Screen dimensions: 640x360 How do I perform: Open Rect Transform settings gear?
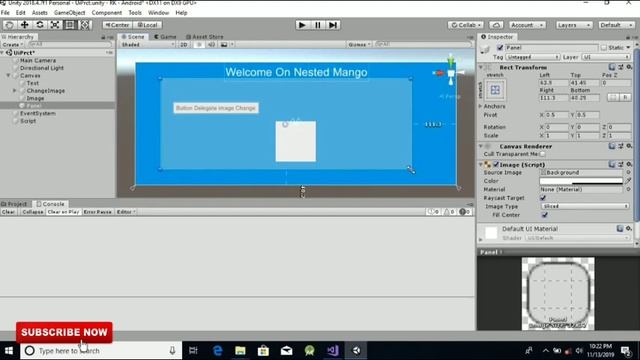[629, 67]
